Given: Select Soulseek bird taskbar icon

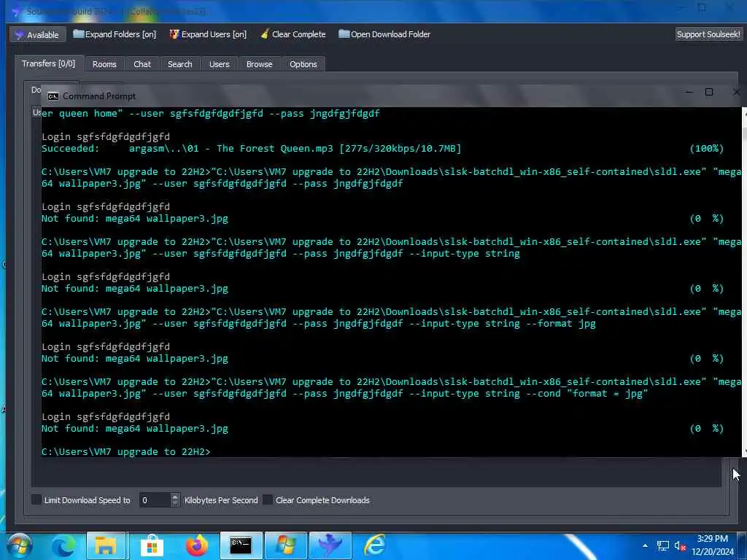Looking at the screenshot, I should 330,545.
